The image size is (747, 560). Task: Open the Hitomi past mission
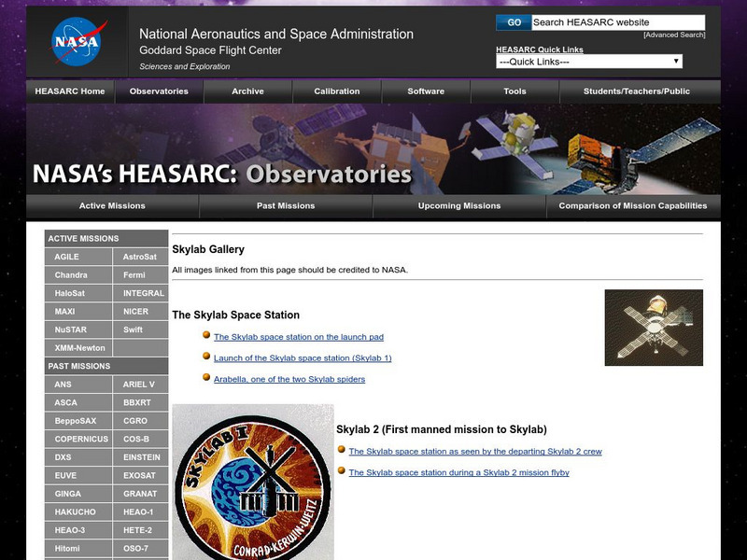[x=78, y=548]
